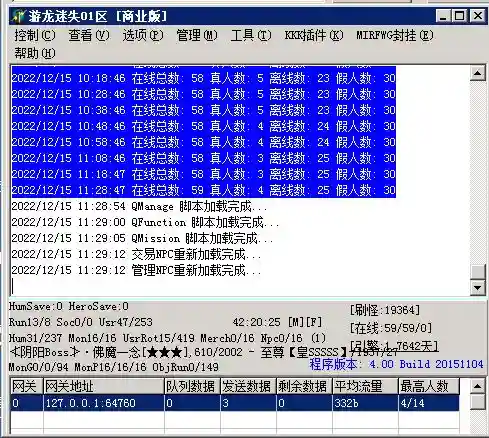489x438 pixels.
Task: Click the 平均流量 column header
Action: point(365,386)
